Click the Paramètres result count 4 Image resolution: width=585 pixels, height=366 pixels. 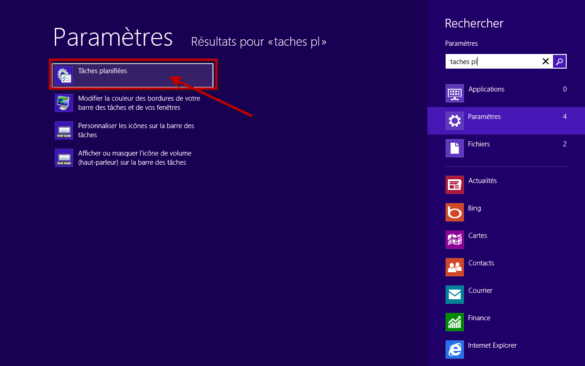564,117
